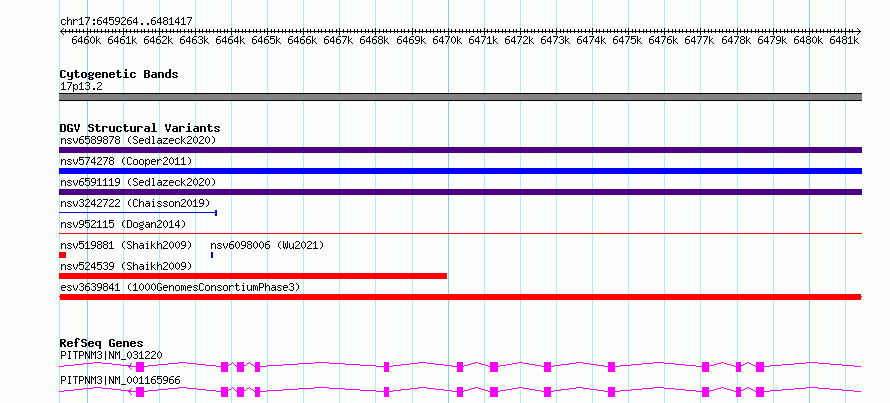This screenshot has width=890, height=403.
Task: Open the Cytogenetic Bands track header
Action: pos(119,74)
